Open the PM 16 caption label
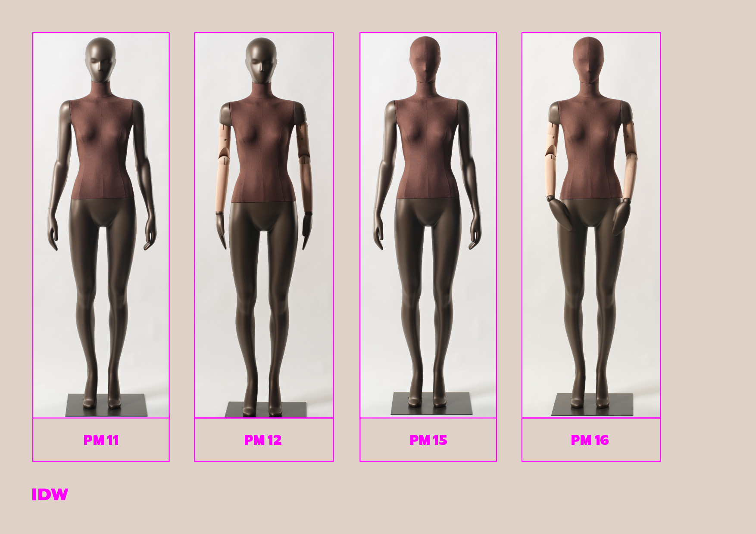 (x=590, y=440)
